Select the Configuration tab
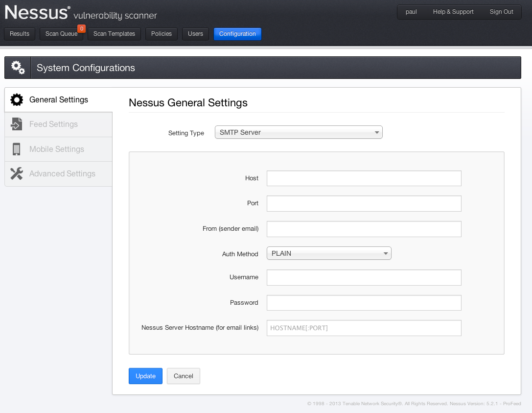Viewport: 532px width, 413px height. pyautogui.click(x=237, y=34)
